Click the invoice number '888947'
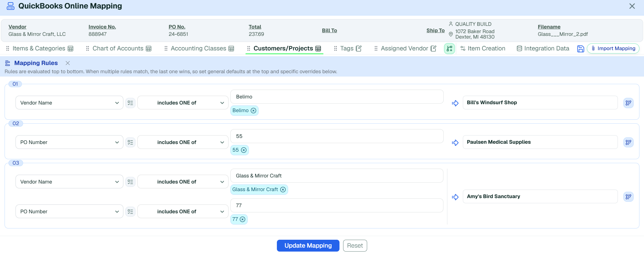 [x=98, y=34]
